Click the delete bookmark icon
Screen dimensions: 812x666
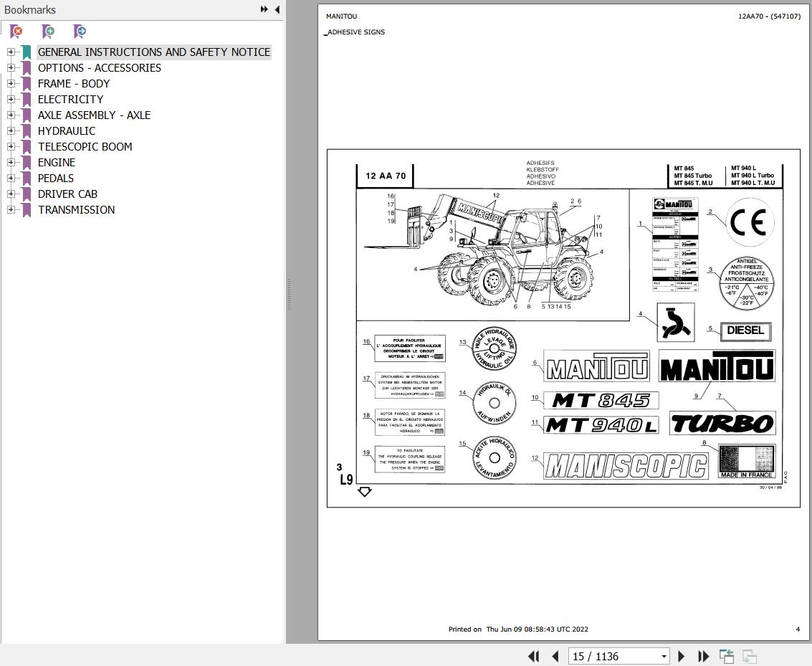coord(16,32)
